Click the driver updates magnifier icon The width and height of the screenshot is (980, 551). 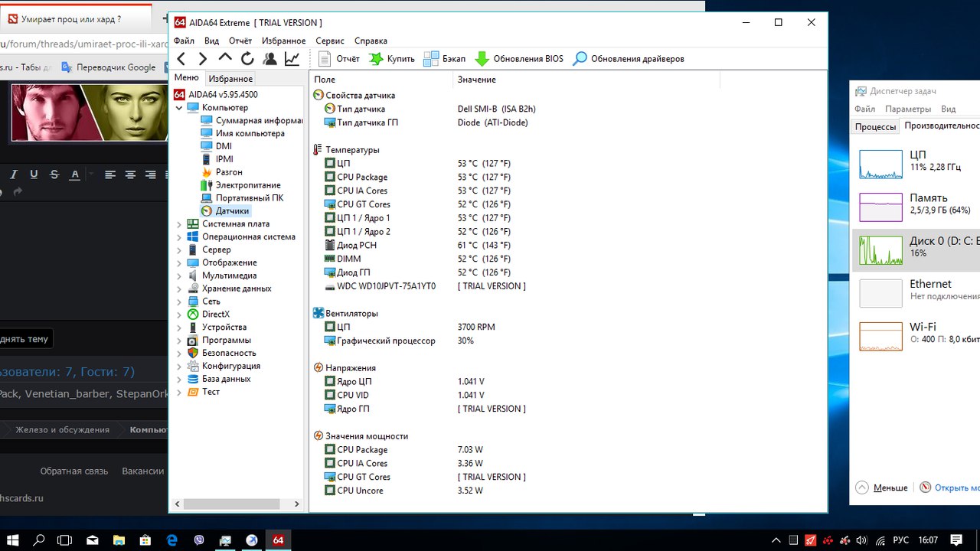click(580, 59)
